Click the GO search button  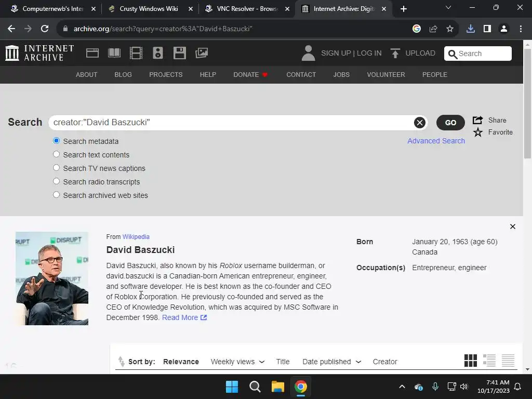coord(450,123)
